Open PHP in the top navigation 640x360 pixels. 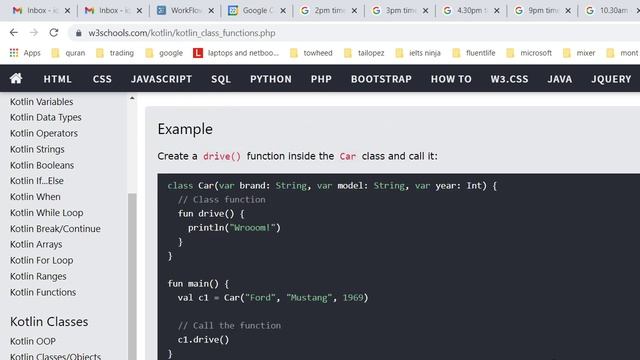(321, 79)
